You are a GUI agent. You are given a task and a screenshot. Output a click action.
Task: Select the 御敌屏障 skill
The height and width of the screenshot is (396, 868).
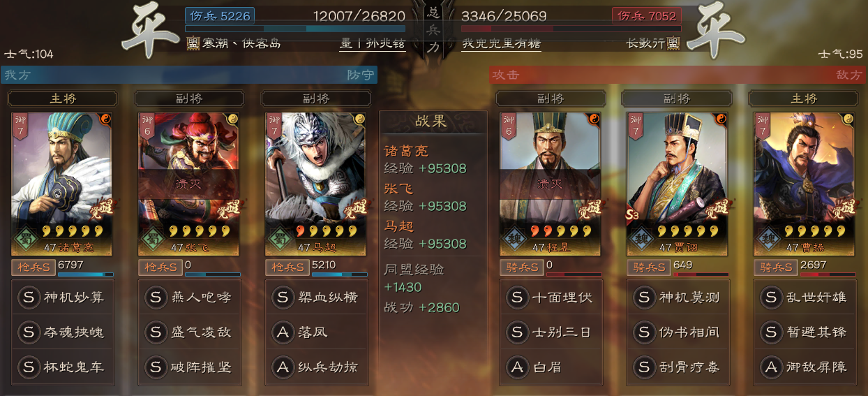pyautogui.click(x=804, y=367)
